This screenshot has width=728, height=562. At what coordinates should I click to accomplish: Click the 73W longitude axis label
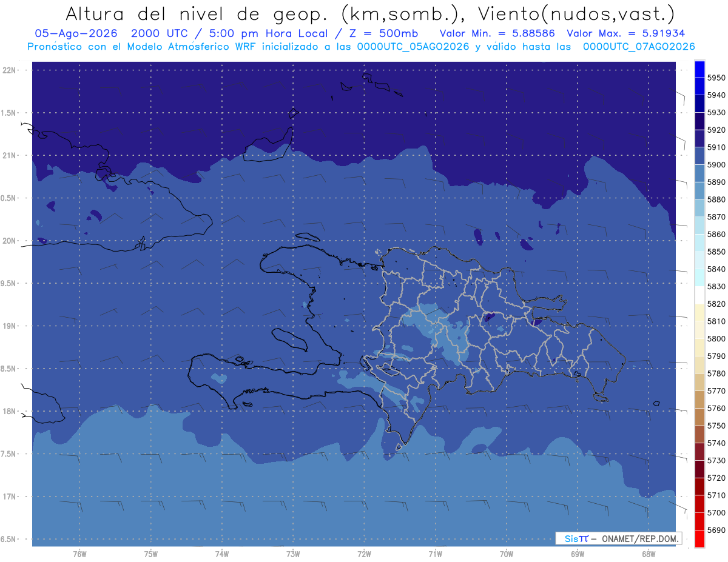(293, 554)
